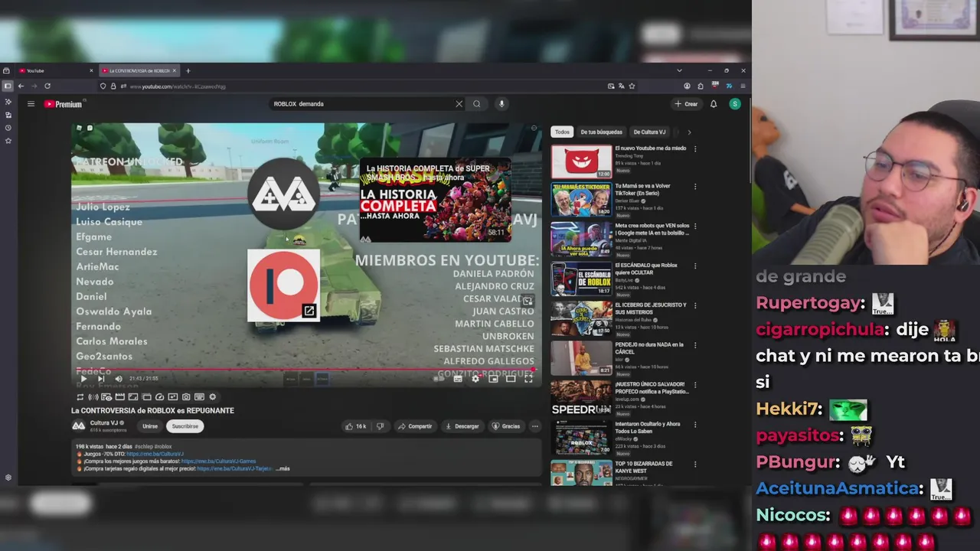Play the video

pyautogui.click(x=83, y=379)
